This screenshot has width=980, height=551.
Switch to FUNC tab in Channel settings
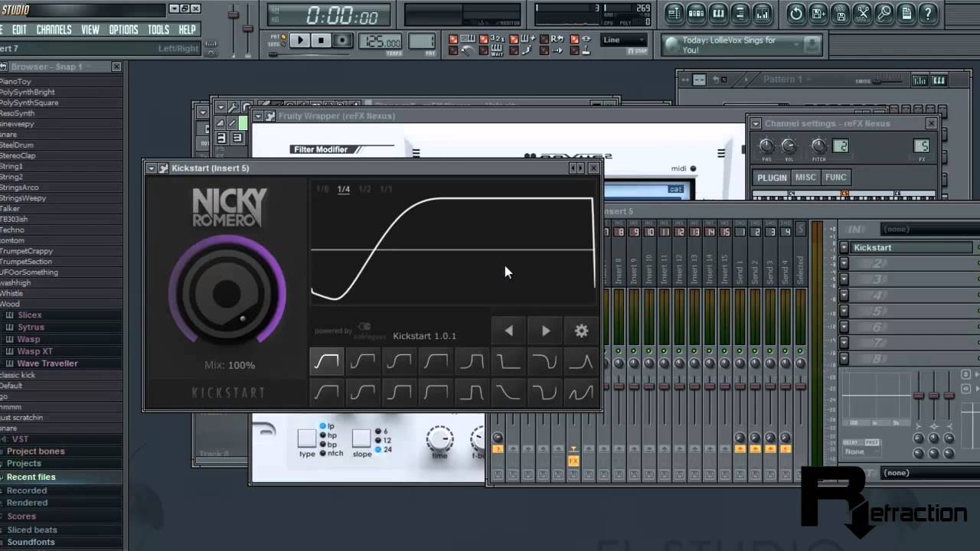pos(835,178)
